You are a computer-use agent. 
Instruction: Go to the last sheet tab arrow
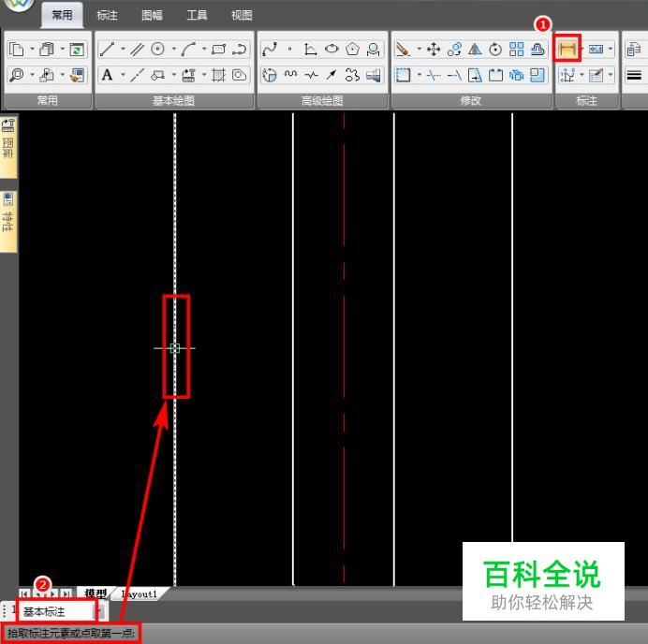[66, 594]
